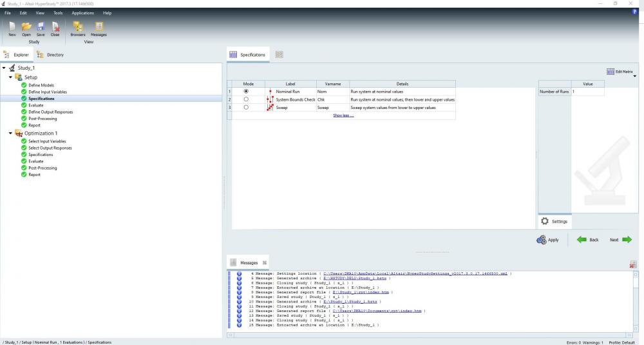Image resolution: width=644 pixels, height=345 pixels.
Task: Clear messages with the red X icon
Action: pos(633,264)
